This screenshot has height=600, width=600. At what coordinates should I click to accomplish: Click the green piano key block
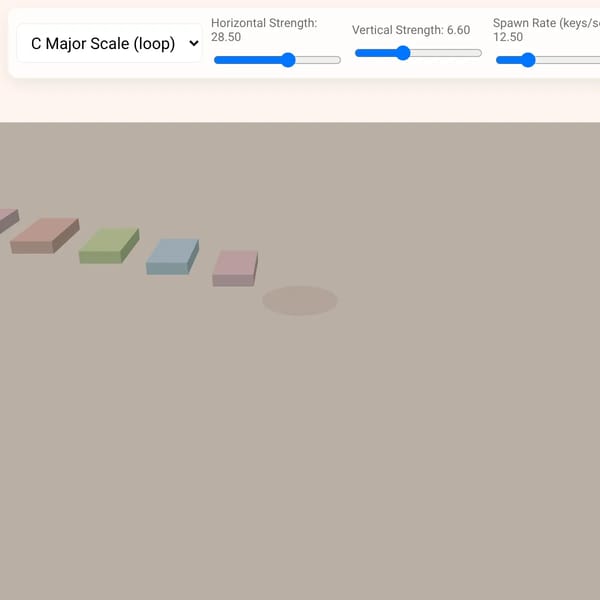pos(109,246)
